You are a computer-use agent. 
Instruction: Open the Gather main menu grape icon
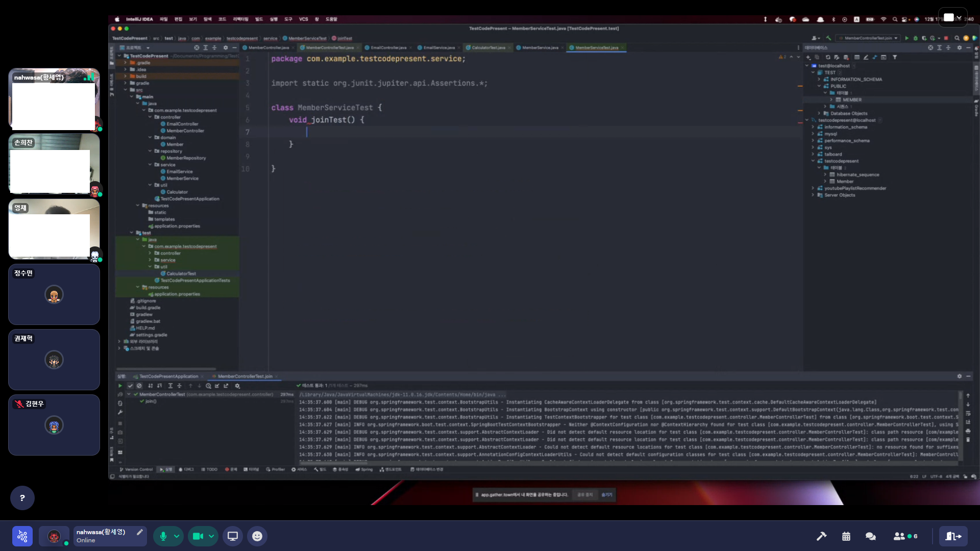(x=22, y=536)
